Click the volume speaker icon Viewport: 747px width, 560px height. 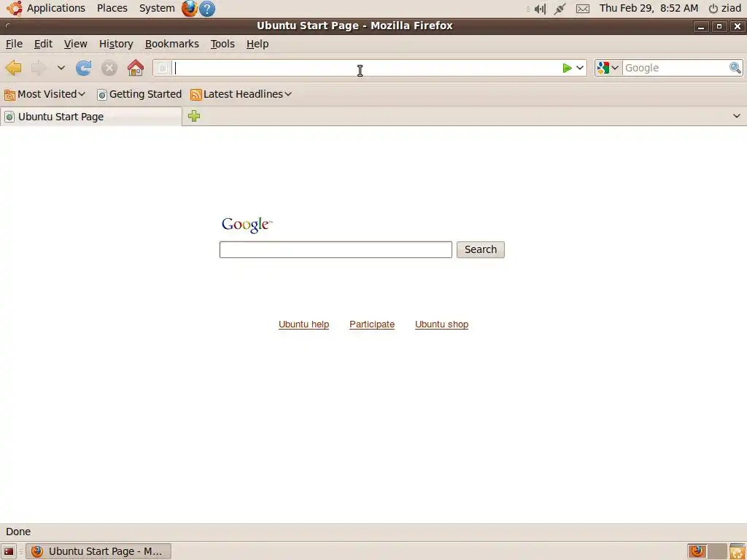click(x=541, y=9)
